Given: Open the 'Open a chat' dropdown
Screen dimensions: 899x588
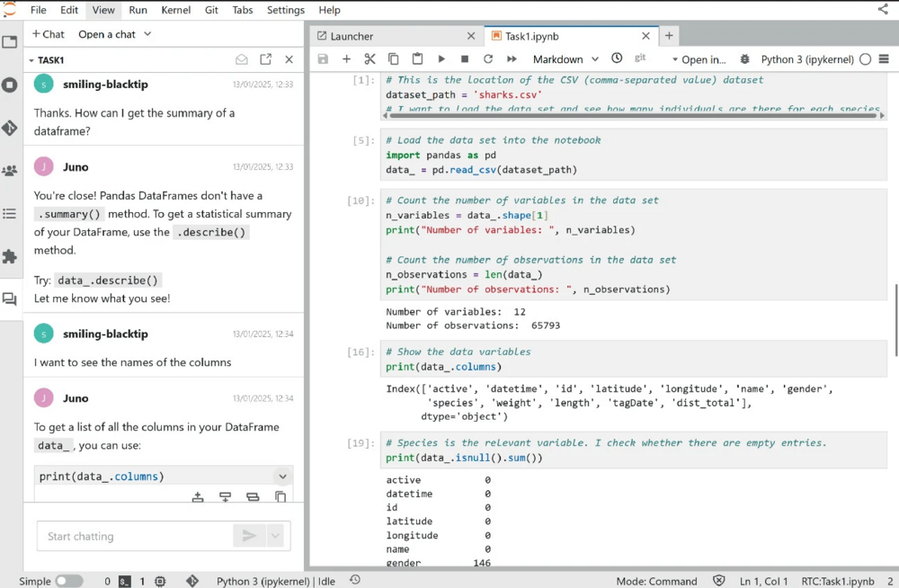Looking at the screenshot, I should pos(114,34).
